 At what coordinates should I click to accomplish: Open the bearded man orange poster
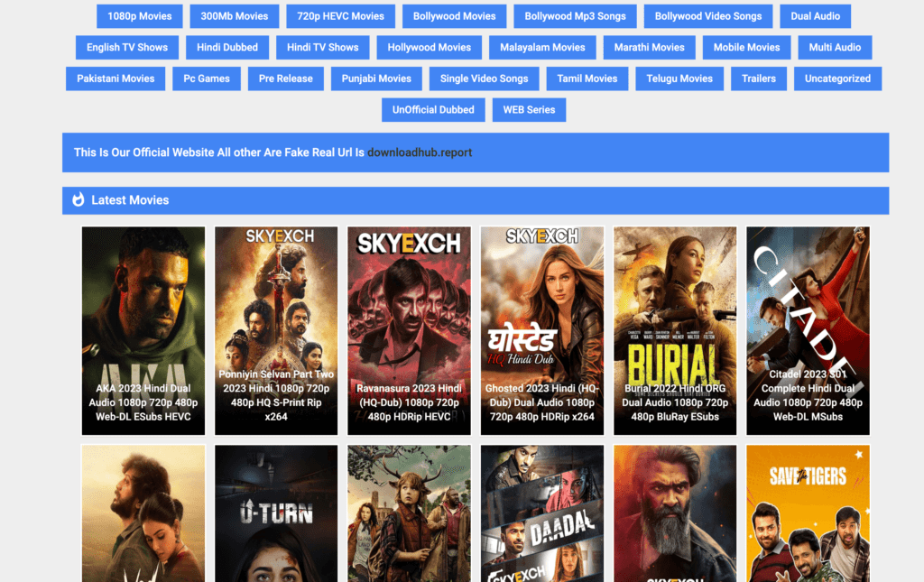click(675, 513)
